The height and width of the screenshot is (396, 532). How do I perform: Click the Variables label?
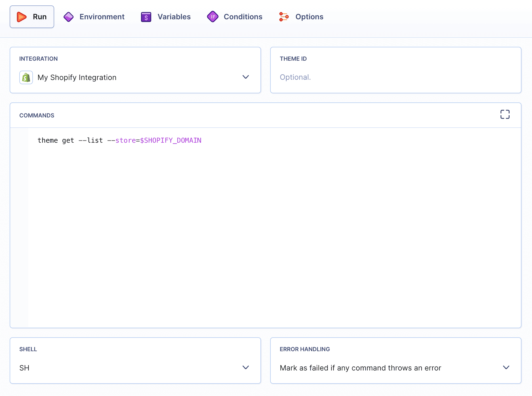(174, 16)
